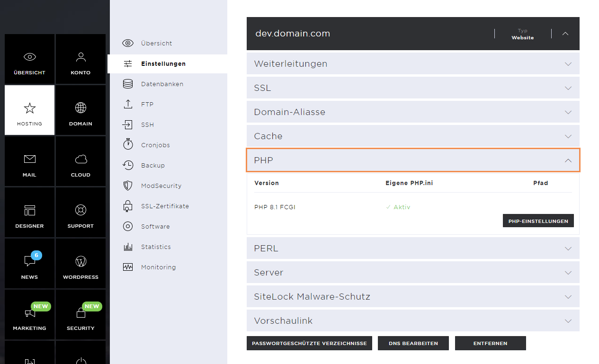Open the Domain globe tile
Image resolution: width=599 pixels, height=364 pixels.
[80, 110]
